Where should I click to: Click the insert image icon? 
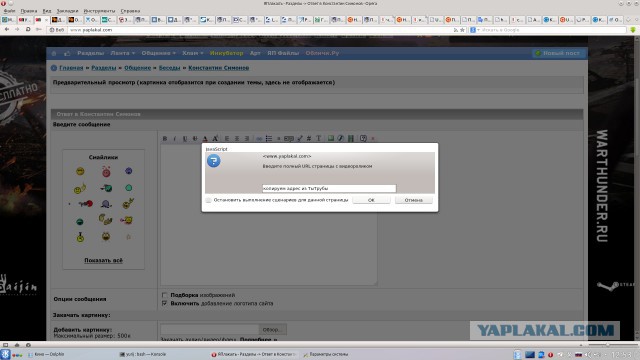331,138
